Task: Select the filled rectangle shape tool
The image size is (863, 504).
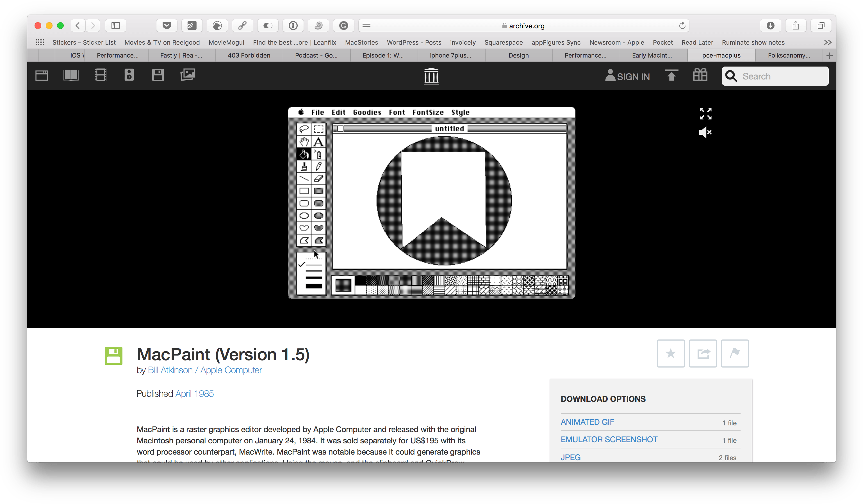Action: click(318, 191)
